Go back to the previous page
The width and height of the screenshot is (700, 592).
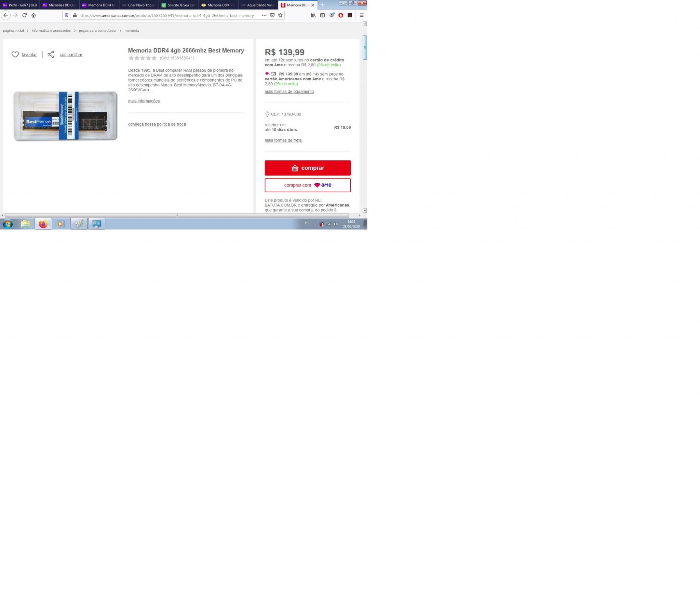(x=5, y=15)
